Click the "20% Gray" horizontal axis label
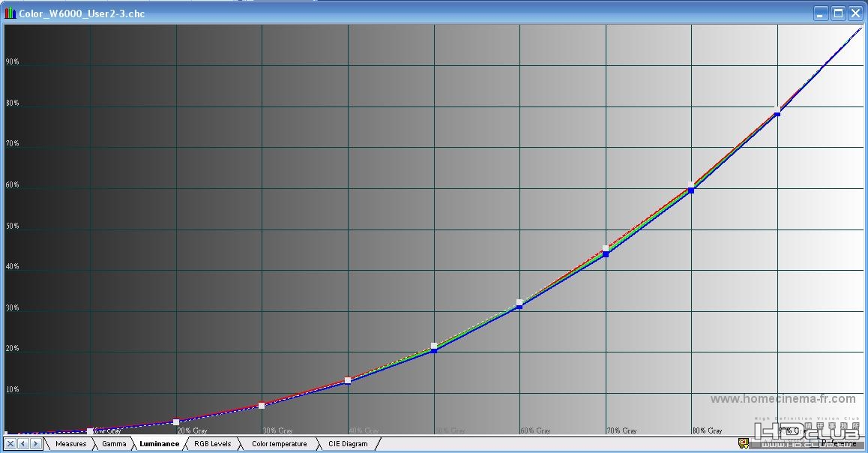 pyautogui.click(x=192, y=430)
